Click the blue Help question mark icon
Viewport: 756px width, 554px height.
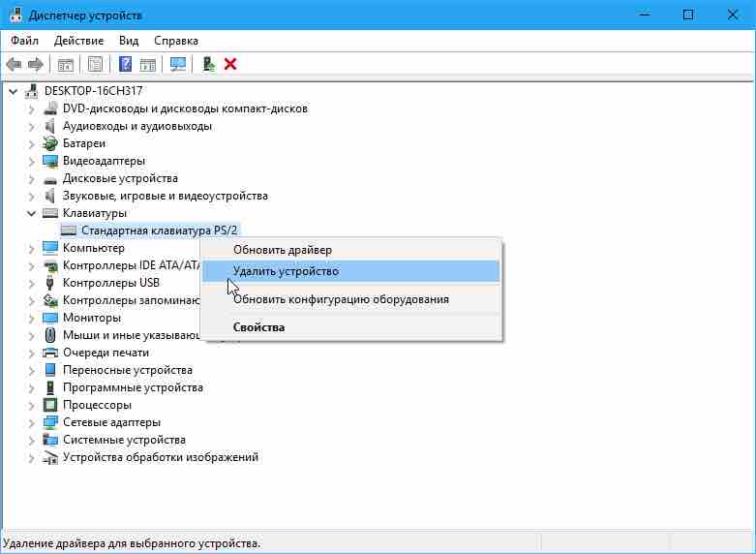tap(125, 65)
